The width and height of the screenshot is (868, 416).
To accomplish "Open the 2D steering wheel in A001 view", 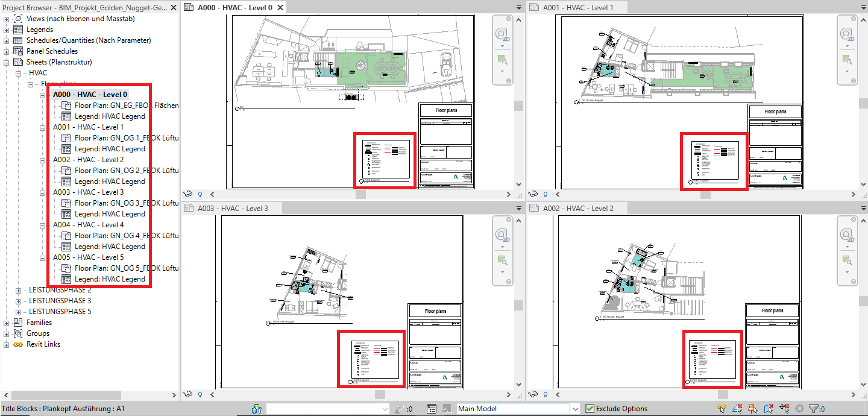I will click(846, 34).
